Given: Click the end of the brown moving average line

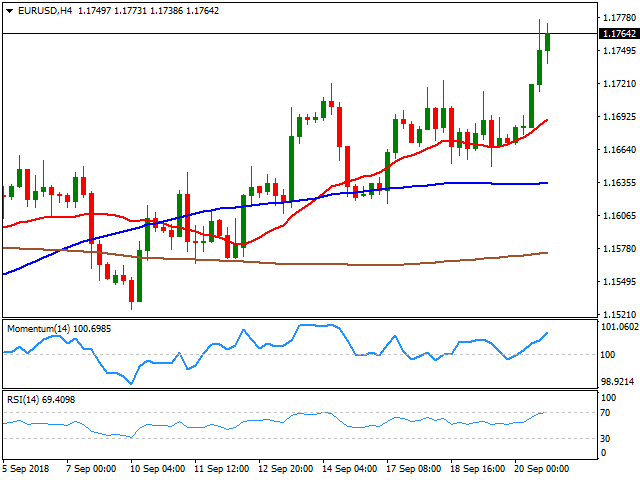Looking at the screenshot, I should click(x=546, y=253).
